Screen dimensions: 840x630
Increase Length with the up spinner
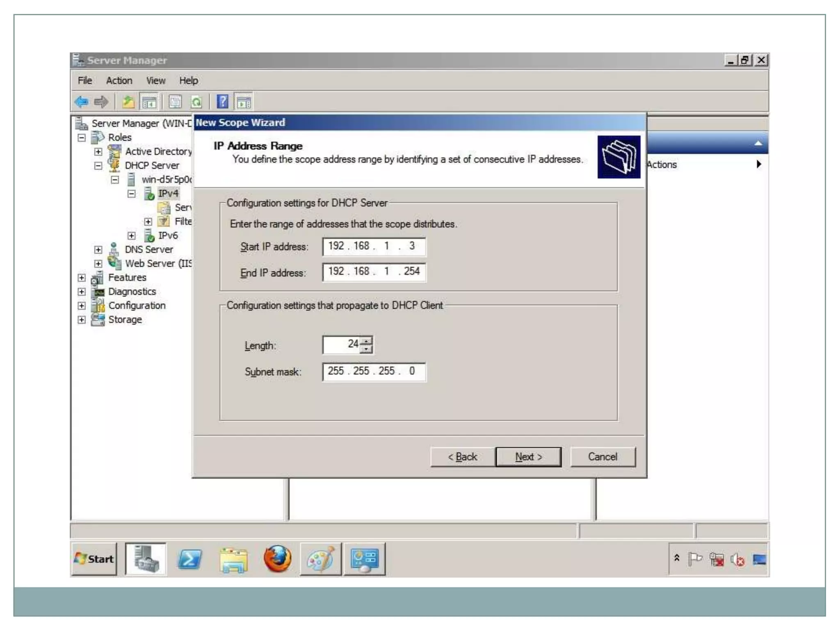(x=366, y=340)
